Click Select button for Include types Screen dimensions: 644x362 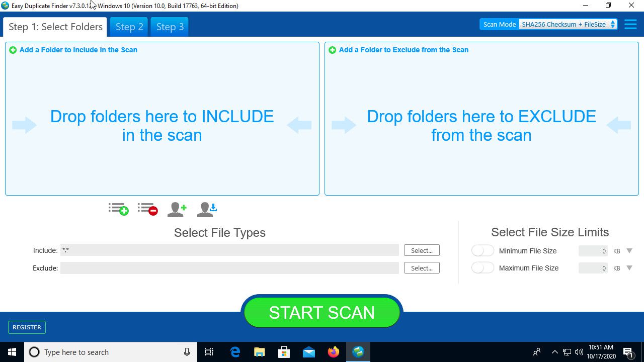coord(422,250)
